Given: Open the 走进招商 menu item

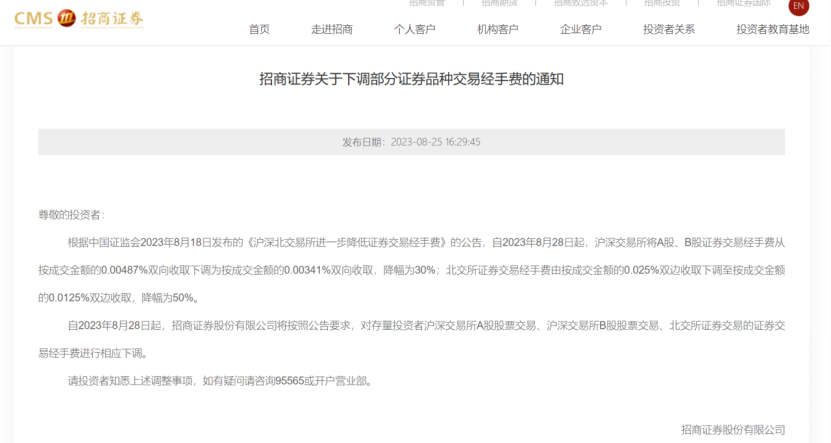Looking at the screenshot, I should (332, 29).
